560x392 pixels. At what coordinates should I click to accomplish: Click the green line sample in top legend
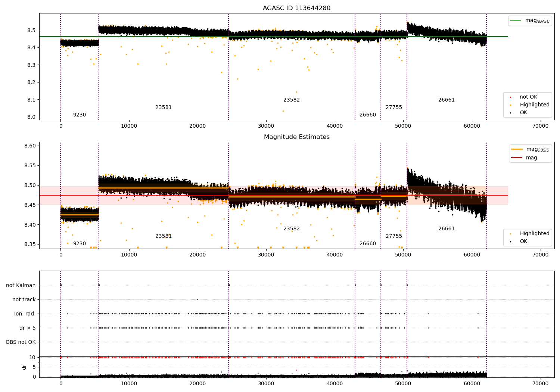(x=516, y=21)
